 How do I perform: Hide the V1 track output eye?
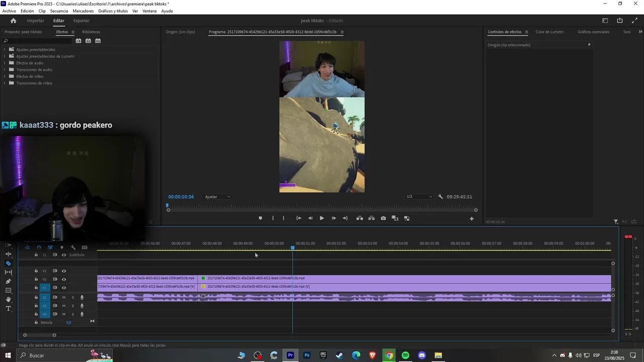pyautogui.click(x=64, y=288)
